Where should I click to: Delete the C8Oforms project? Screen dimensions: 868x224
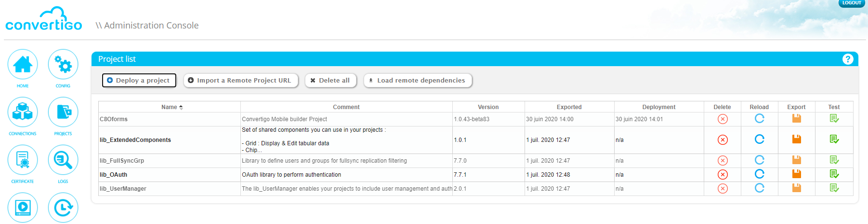pos(723,119)
